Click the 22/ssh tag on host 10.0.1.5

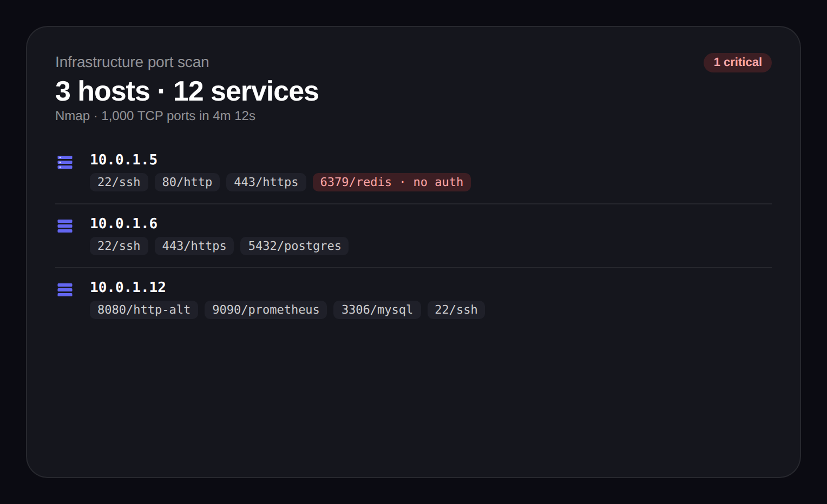tap(119, 182)
